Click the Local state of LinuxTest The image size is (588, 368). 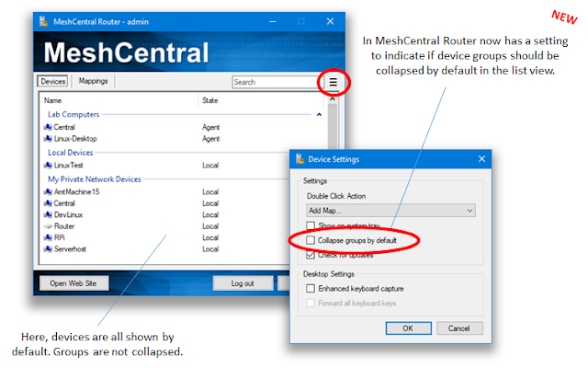pos(210,166)
